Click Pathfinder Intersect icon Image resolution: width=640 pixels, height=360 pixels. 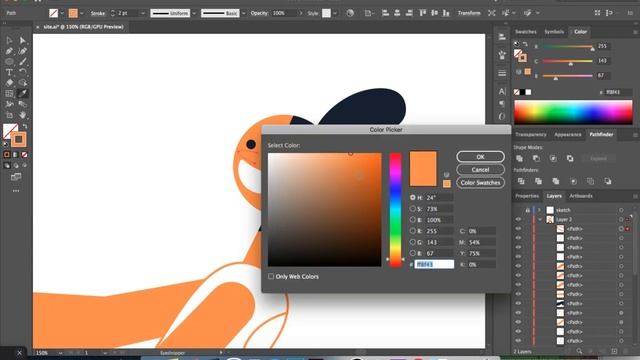553,158
